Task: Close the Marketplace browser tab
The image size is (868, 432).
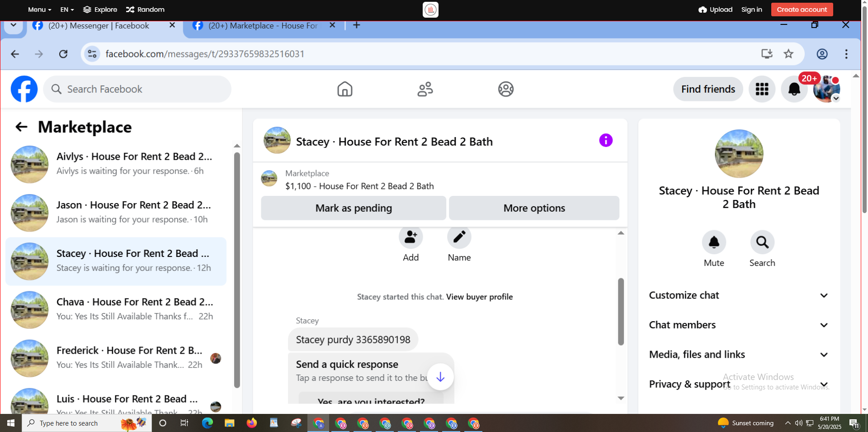Action: [332, 25]
